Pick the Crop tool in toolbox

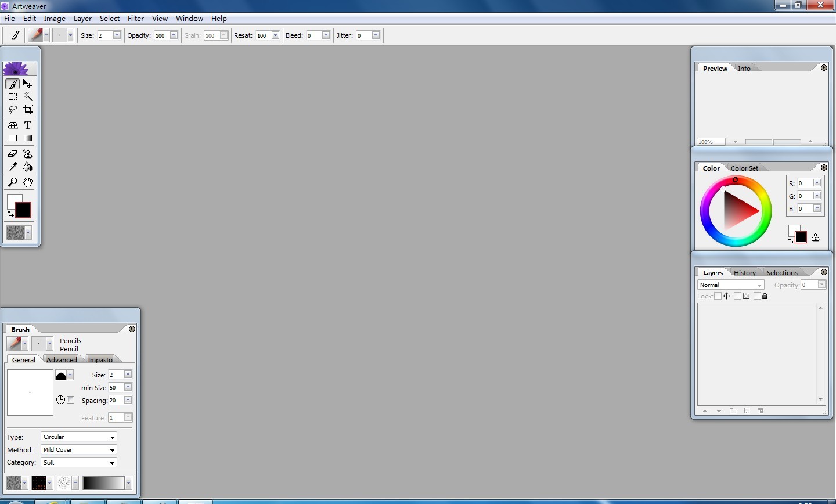[27, 110]
